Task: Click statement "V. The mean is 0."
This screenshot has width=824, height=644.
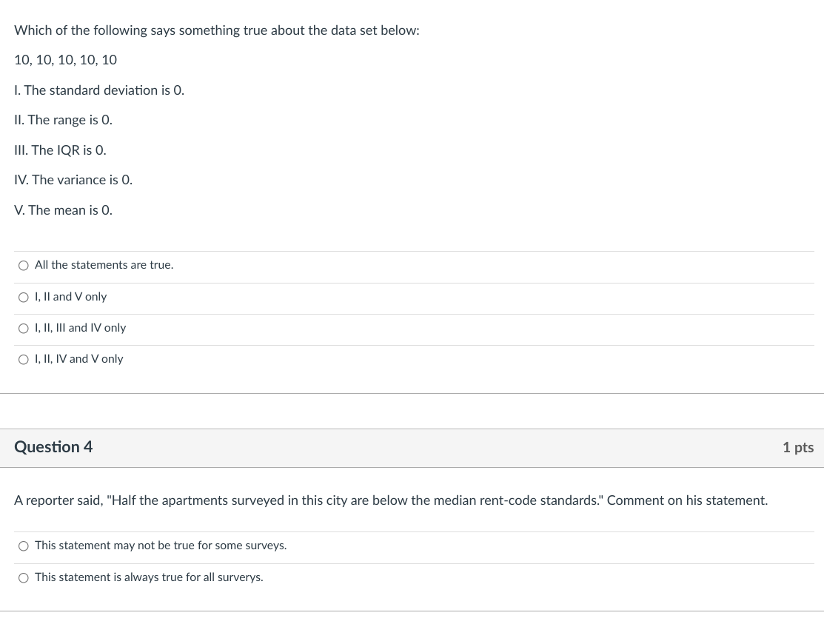Action: (63, 210)
